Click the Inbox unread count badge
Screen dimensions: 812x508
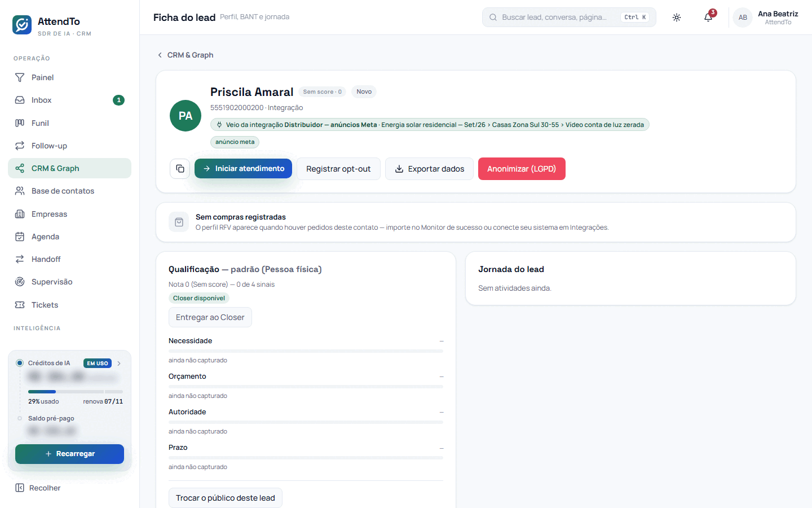[x=118, y=100]
